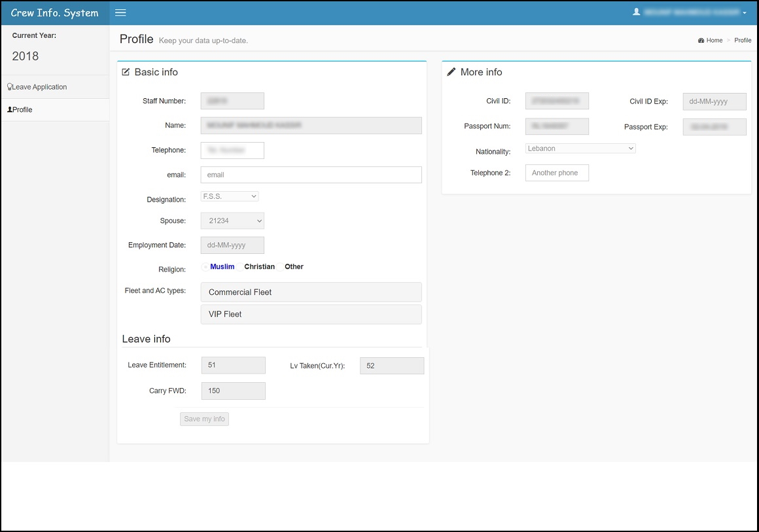The image size is (759, 532).
Task: Choose the Other religion radio option
Action: pyautogui.click(x=280, y=267)
